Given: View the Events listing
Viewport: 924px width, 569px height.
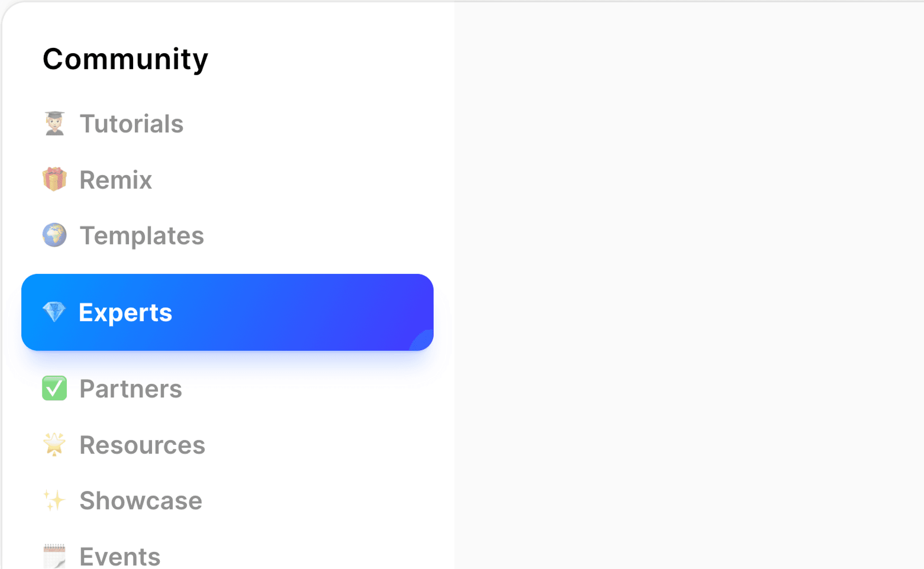Looking at the screenshot, I should [119, 555].
